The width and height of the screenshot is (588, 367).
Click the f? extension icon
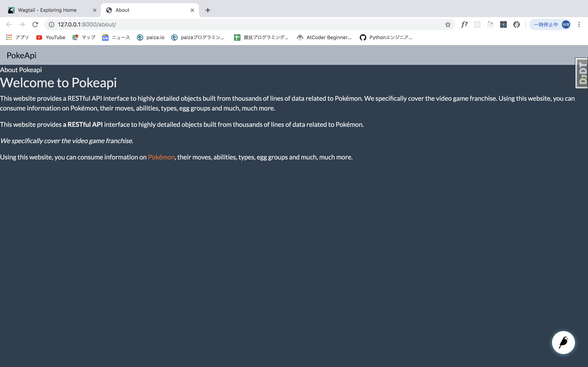(x=464, y=24)
